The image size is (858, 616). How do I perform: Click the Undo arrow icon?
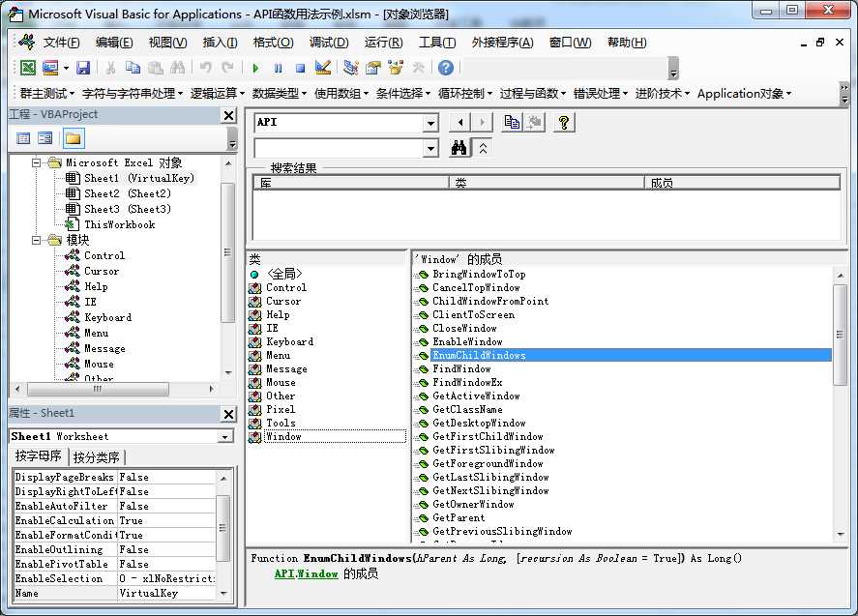point(206,68)
